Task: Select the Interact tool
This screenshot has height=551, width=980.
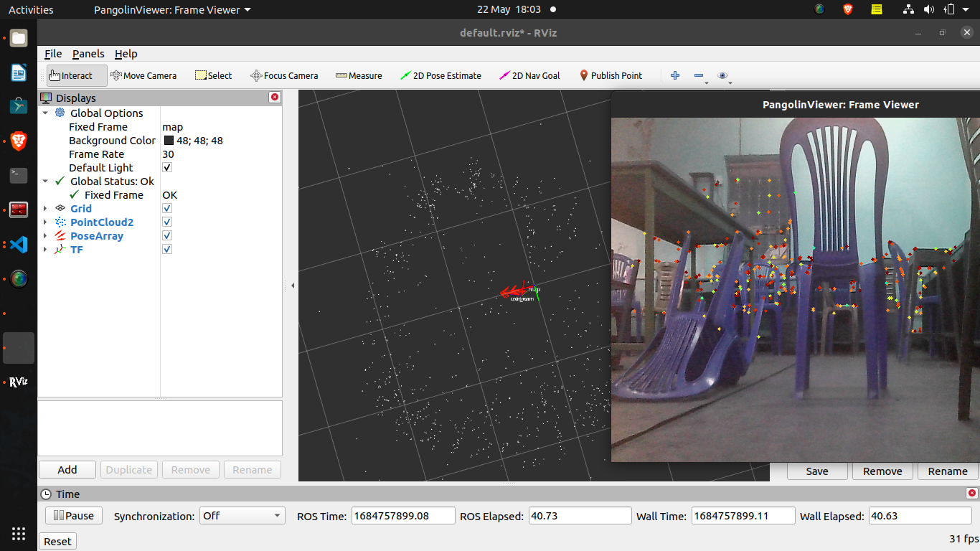Action: 70,75
